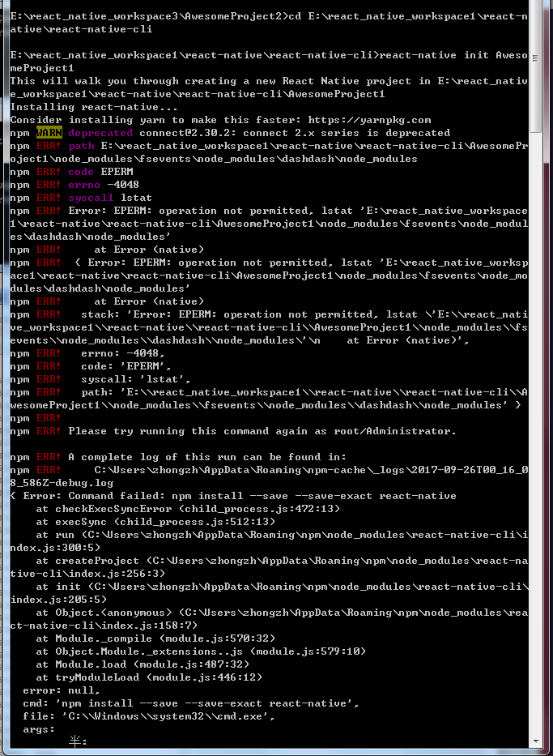This screenshot has height=756, width=553.
Task: Click 'Please try running this command again' line
Action: [x=232, y=431]
